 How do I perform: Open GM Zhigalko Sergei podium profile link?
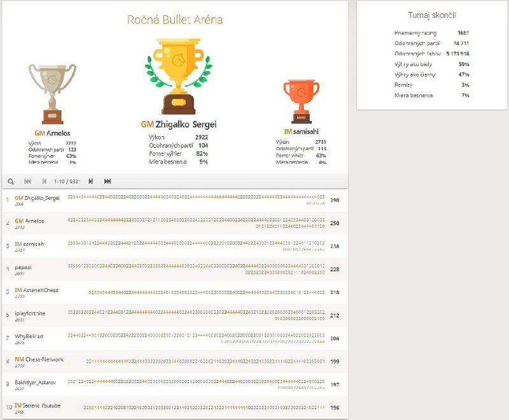178,125
